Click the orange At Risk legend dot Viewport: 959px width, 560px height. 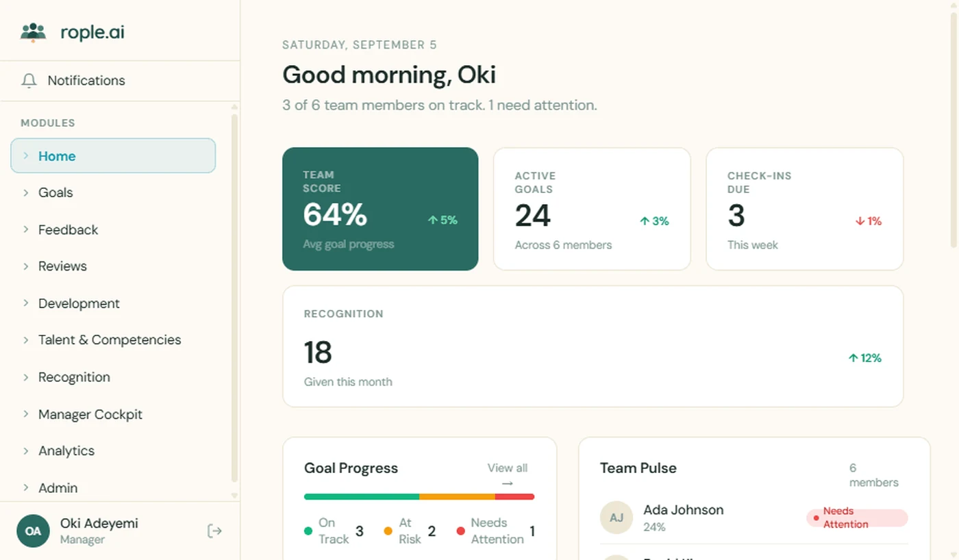tap(388, 531)
